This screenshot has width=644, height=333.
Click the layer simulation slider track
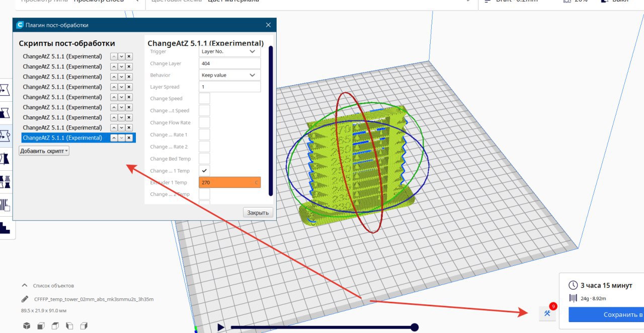coord(322,327)
